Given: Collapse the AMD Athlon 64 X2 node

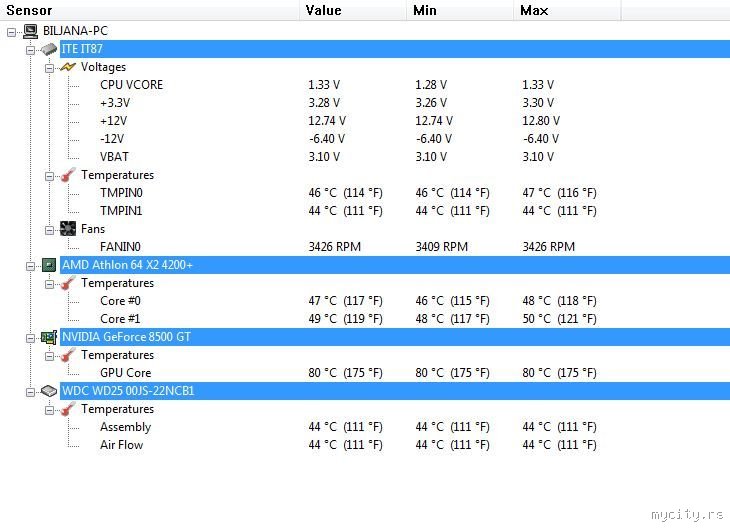Looking at the screenshot, I should click(x=30, y=266).
